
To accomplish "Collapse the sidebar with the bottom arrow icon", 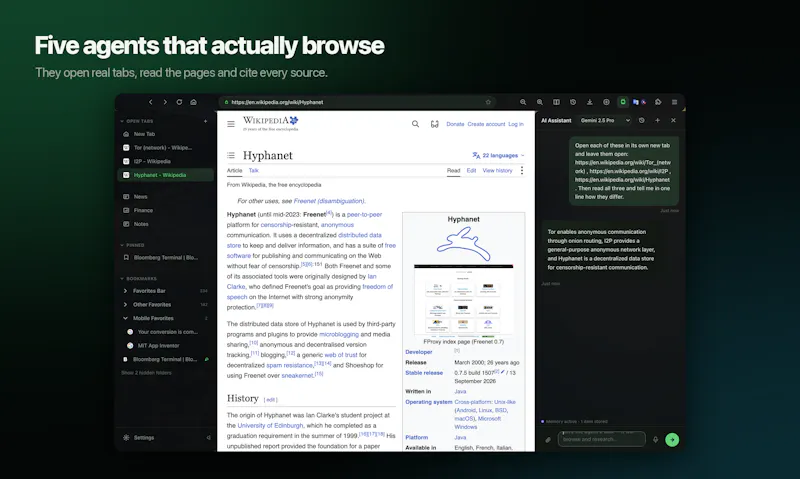I will point(208,438).
